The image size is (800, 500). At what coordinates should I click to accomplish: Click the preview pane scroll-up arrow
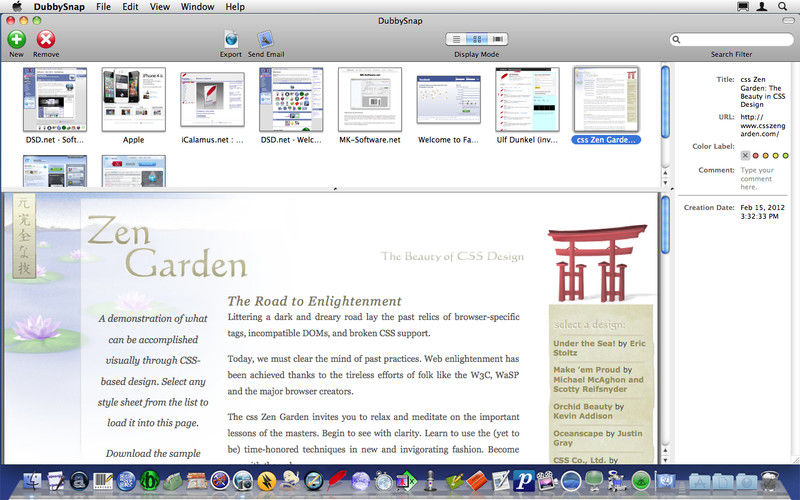pyautogui.click(x=665, y=451)
